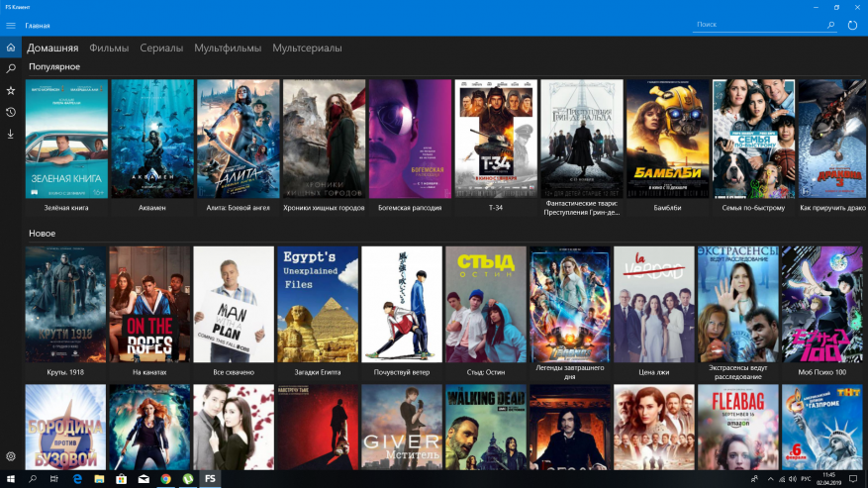Open Алита: Боевой ангел poster

coord(239,139)
